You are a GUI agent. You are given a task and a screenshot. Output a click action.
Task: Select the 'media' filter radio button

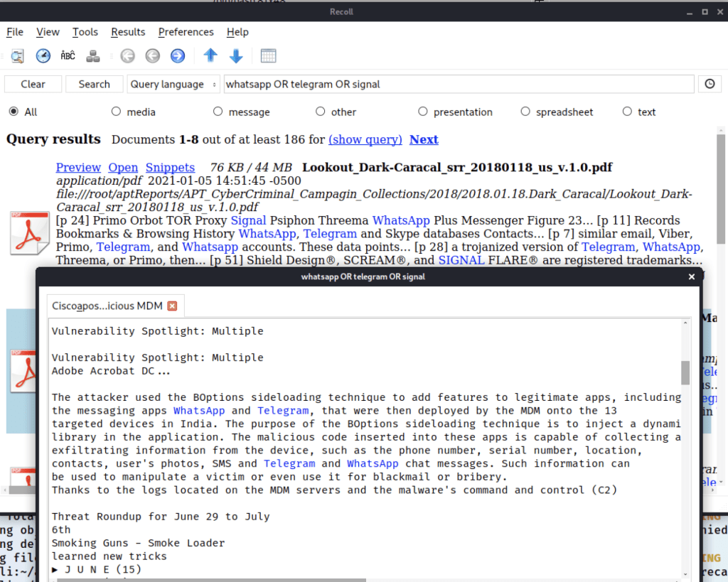point(117,112)
